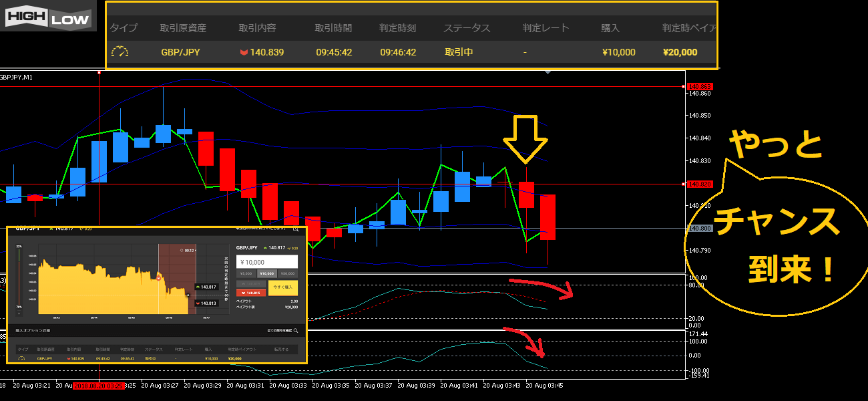Click the red down arrow beside 140.839 in top table
The width and height of the screenshot is (868, 401).
tap(243, 52)
